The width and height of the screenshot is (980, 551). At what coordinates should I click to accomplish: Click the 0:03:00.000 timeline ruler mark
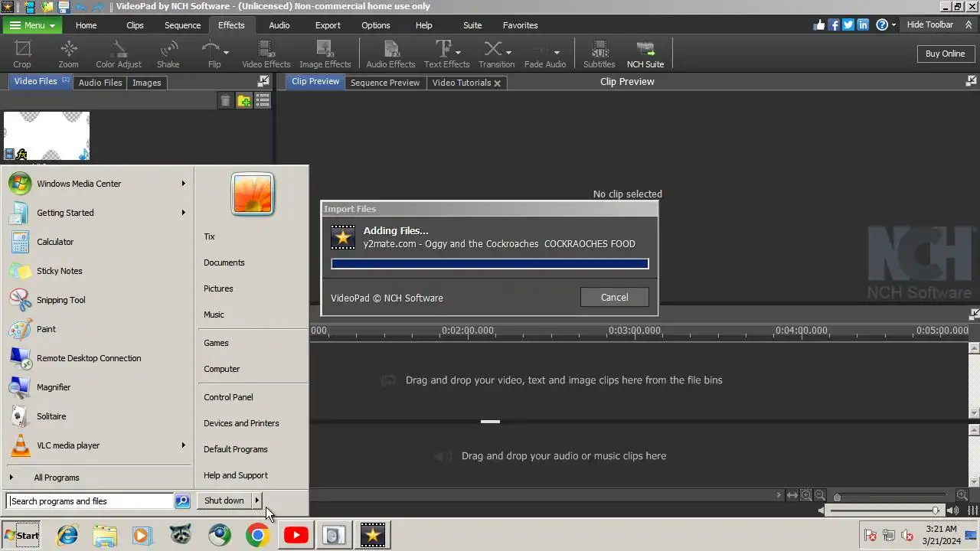634,331
